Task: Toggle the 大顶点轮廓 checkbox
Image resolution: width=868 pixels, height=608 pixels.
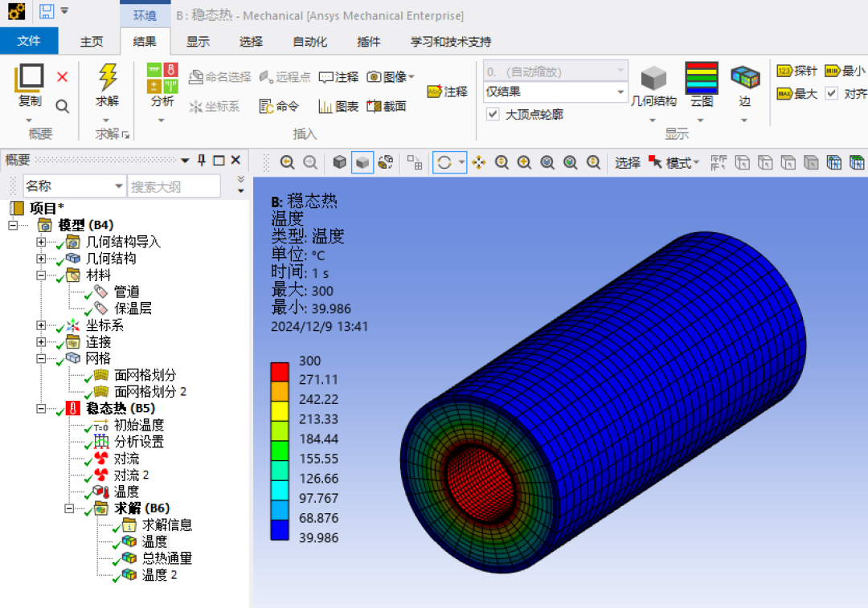Action: [493, 114]
